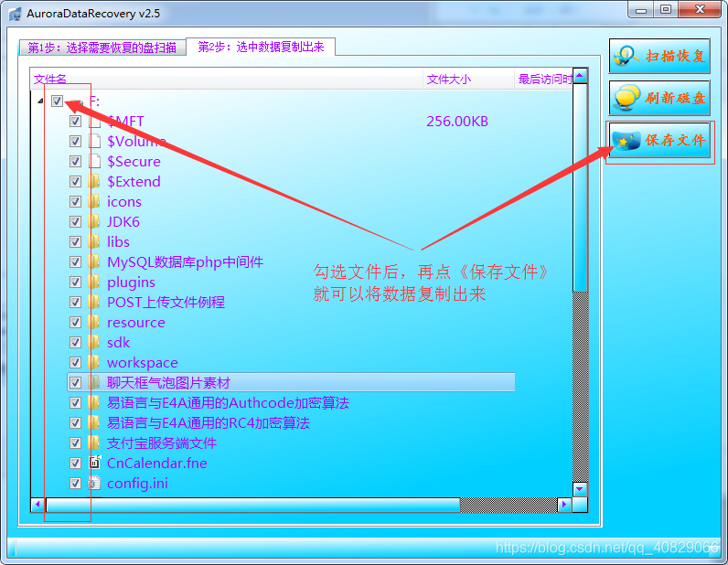The image size is (728, 565).
Task: Select the 支付宝服务端文件 folder name
Action: click(x=162, y=442)
